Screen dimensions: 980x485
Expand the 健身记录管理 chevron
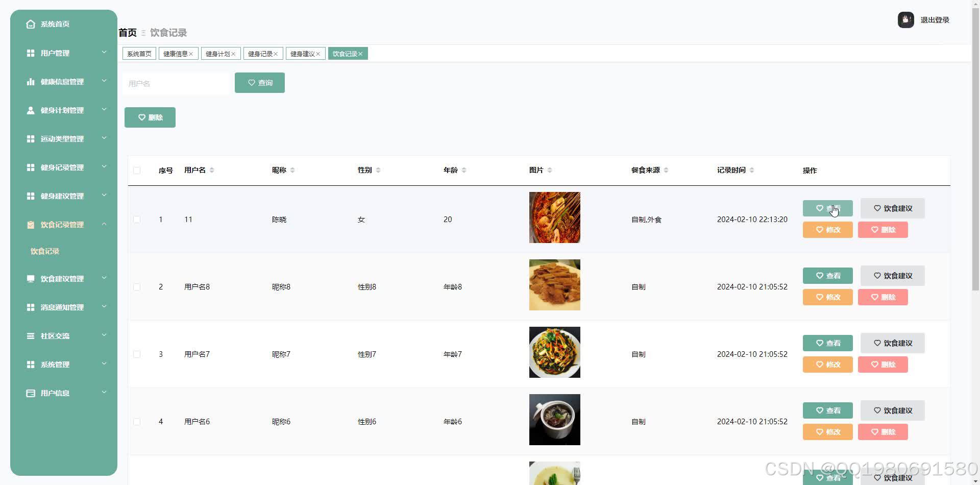pos(104,166)
